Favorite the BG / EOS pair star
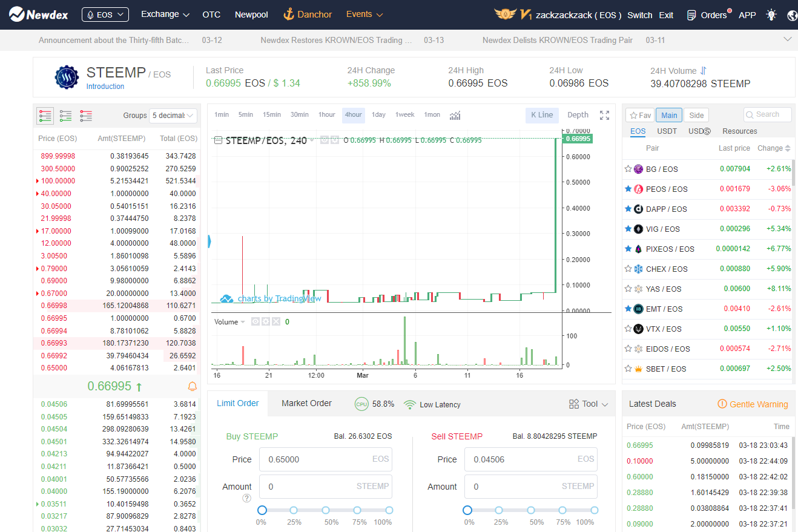The image size is (798, 532). [x=628, y=169]
